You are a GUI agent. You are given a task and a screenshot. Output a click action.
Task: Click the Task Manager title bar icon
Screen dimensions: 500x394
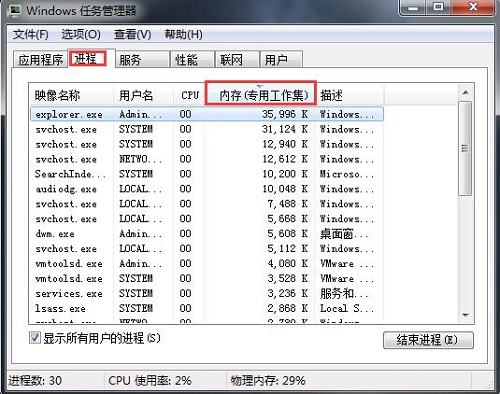coord(13,10)
